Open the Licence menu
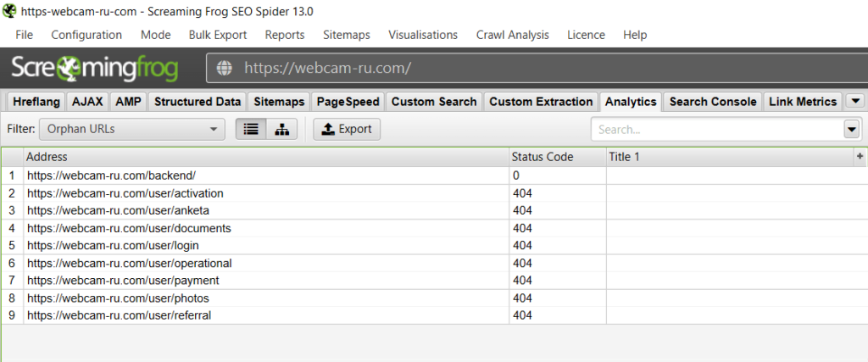 pos(586,35)
